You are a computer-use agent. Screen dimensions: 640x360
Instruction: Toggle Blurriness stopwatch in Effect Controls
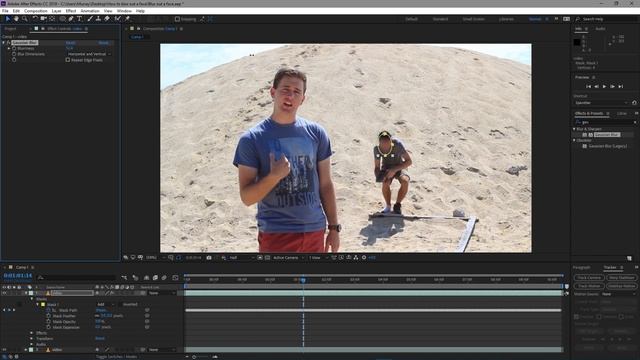14,48
